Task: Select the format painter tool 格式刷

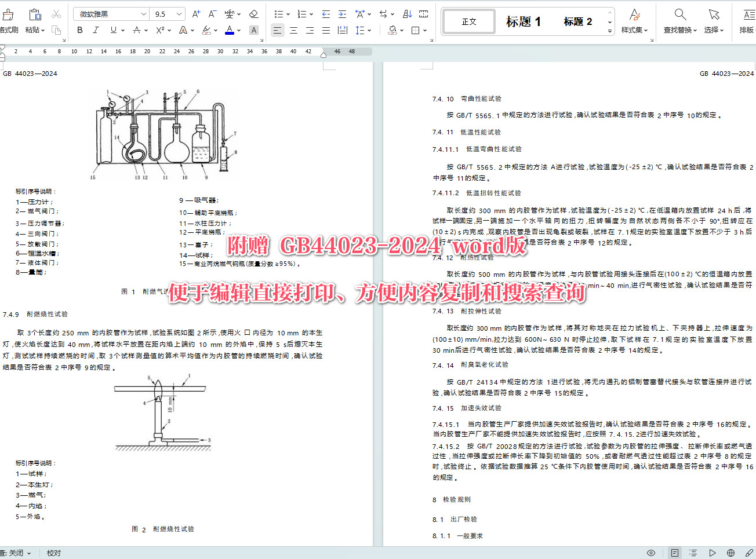Action: (9, 17)
